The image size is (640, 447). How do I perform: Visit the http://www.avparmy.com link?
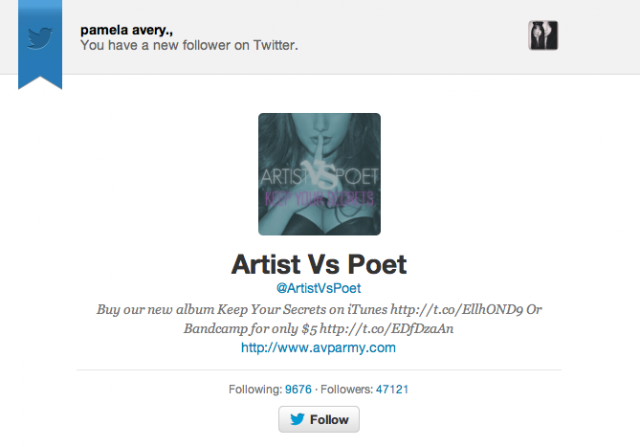pyautogui.click(x=318, y=348)
